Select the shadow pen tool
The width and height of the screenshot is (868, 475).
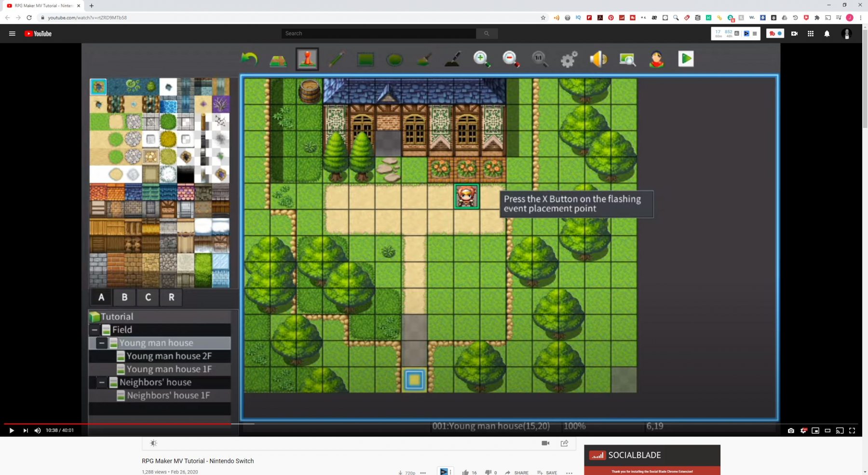point(452,59)
